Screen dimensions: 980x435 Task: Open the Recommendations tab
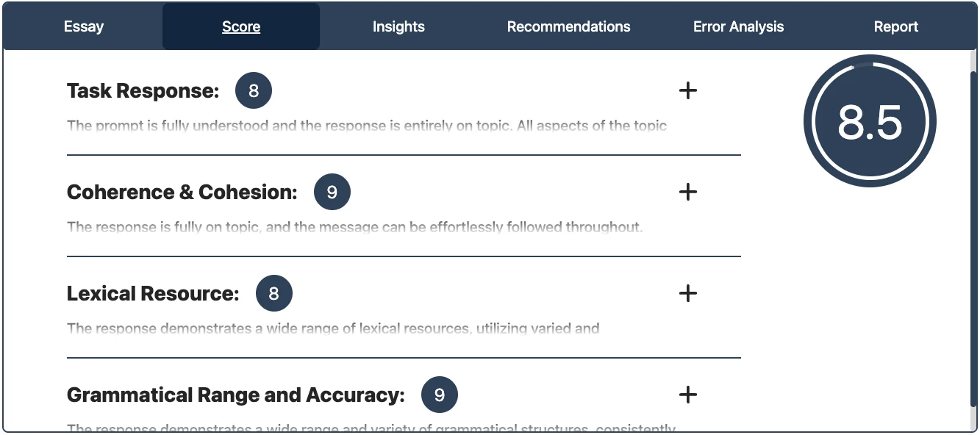pyautogui.click(x=568, y=27)
